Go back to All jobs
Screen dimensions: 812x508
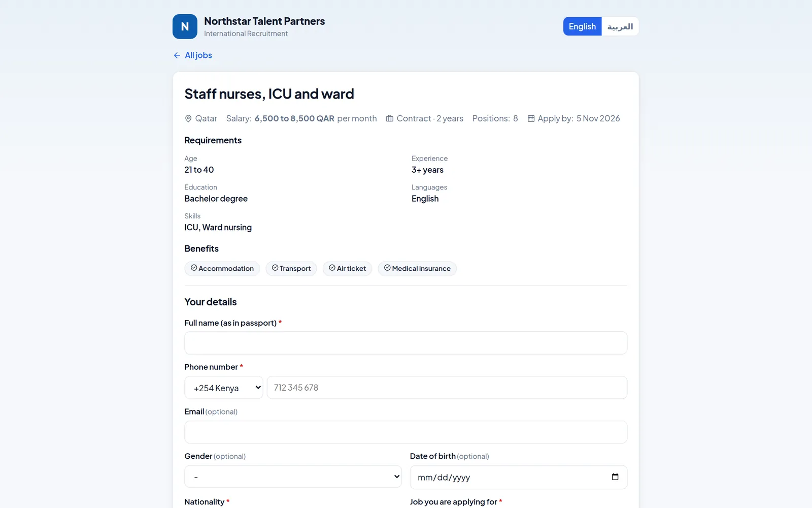193,55
